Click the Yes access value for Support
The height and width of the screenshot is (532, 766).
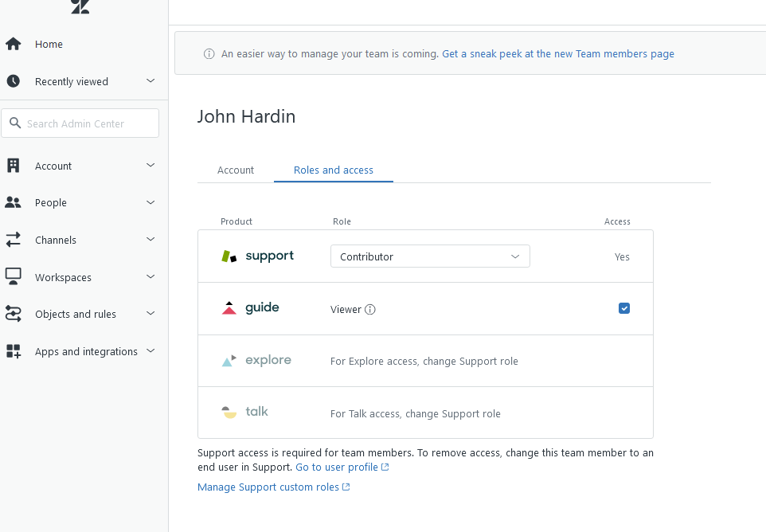[622, 257]
